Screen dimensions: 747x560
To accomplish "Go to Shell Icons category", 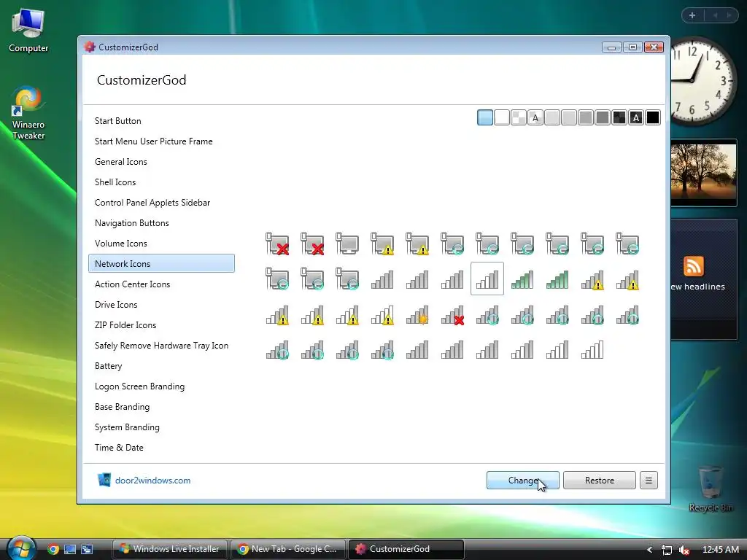I will [161, 182].
